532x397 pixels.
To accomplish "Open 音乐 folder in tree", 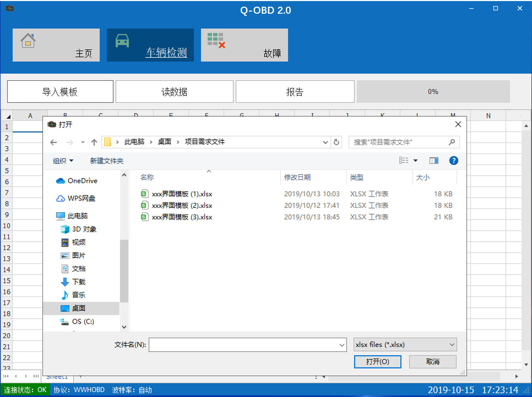I will coord(73,295).
